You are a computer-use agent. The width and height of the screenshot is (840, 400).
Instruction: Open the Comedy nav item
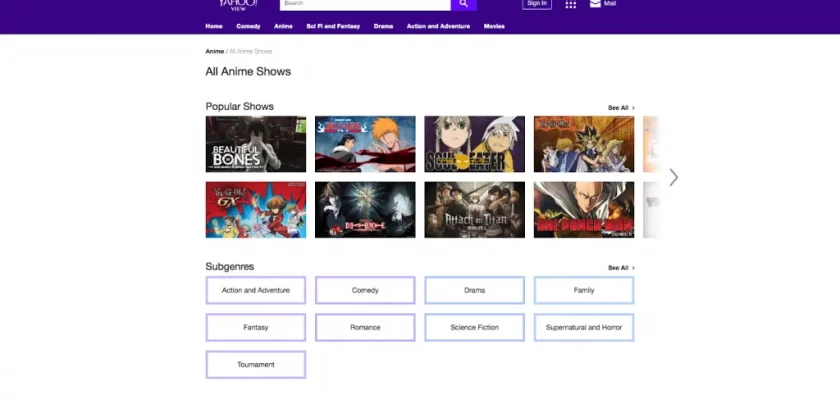(x=248, y=26)
